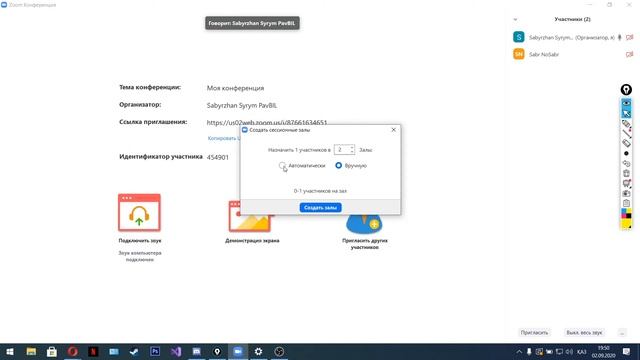This screenshot has width=640, height=360.
Task: Select the line drawing tool in annotation toolbar
Action: coord(626,133)
